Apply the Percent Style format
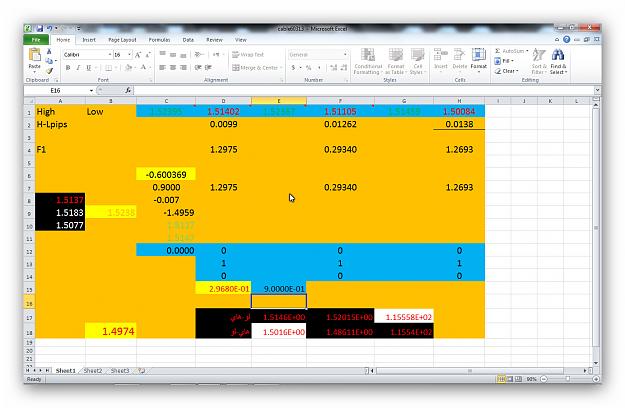The image size is (625, 408). (x=308, y=68)
